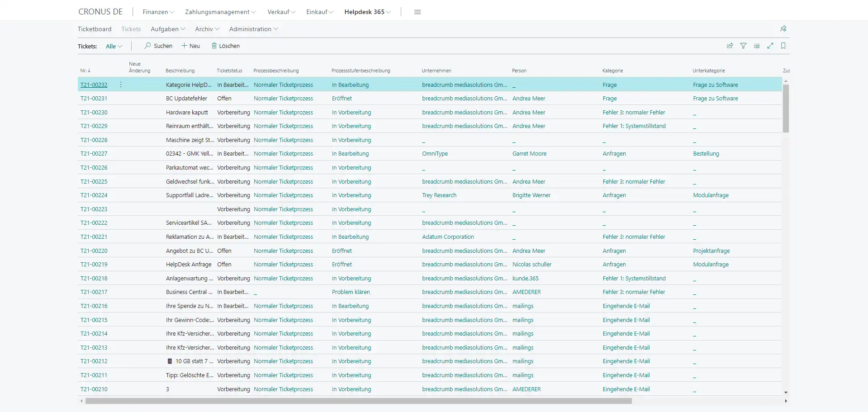Open row options for ticket T21-00232
Image resolution: width=868 pixels, height=412 pixels.
point(121,85)
